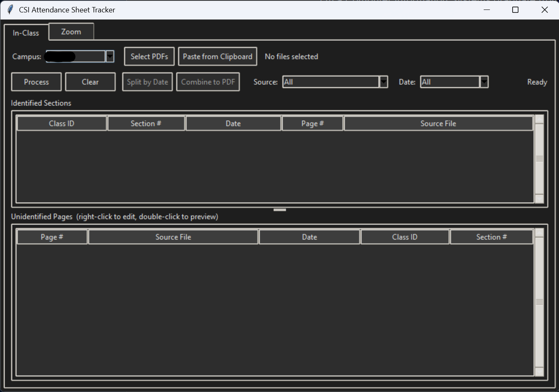Click Unidentified Pages scrollbar up arrow

click(x=539, y=233)
